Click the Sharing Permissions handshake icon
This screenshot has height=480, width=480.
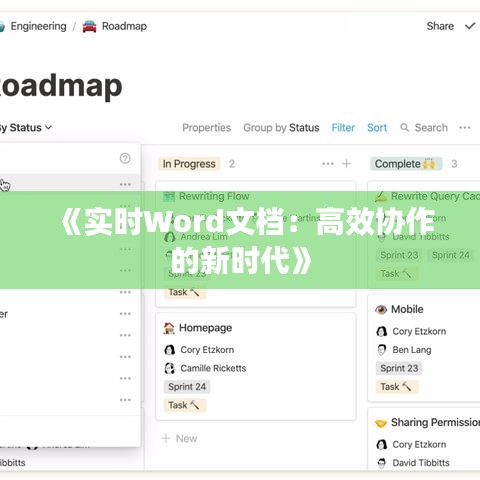click(381, 423)
